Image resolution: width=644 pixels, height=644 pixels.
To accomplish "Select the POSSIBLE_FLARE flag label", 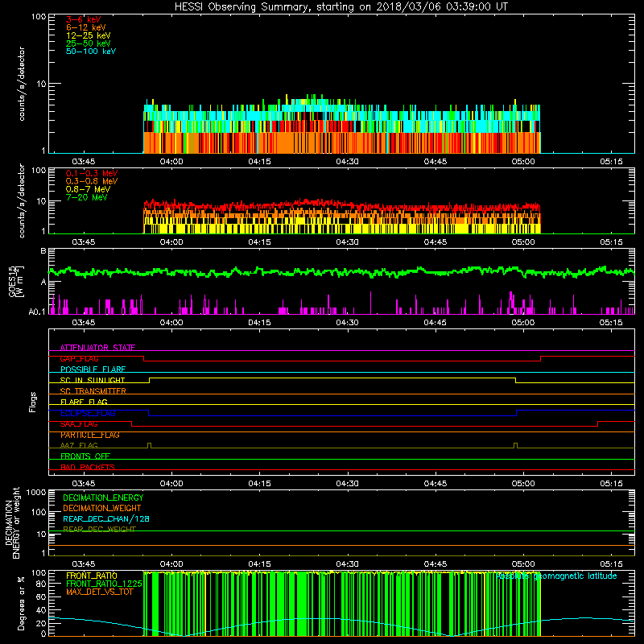I will 93,369.
